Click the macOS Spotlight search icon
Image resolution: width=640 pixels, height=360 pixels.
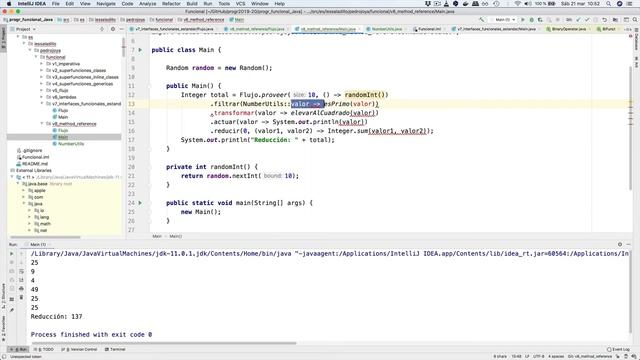[x=609, y=4]
